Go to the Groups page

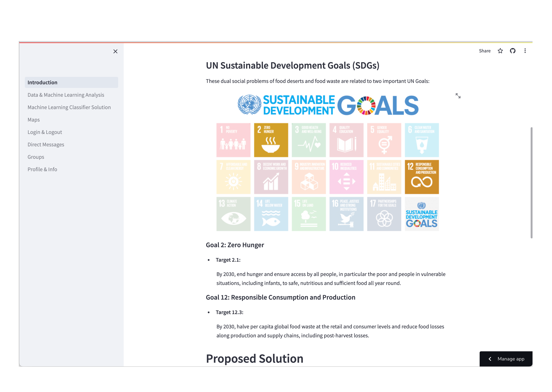point(36,157)
